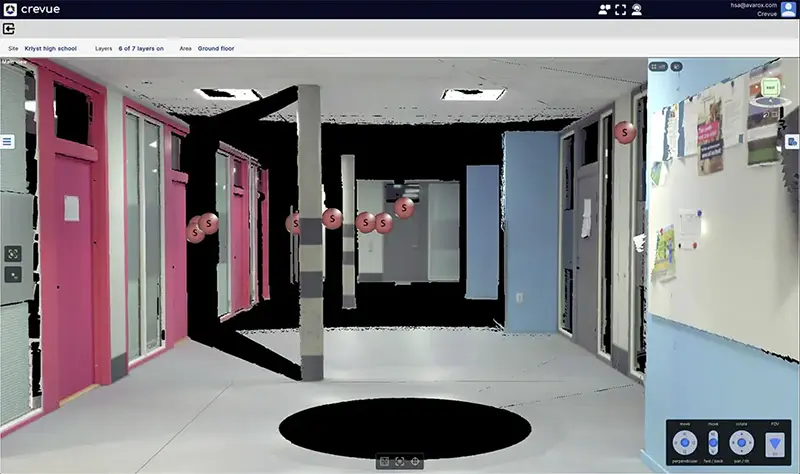The width and height of the screenshot is (800, 474).
Task: Click the diamond icon in bottom toolbar
Action: [415, 462]
